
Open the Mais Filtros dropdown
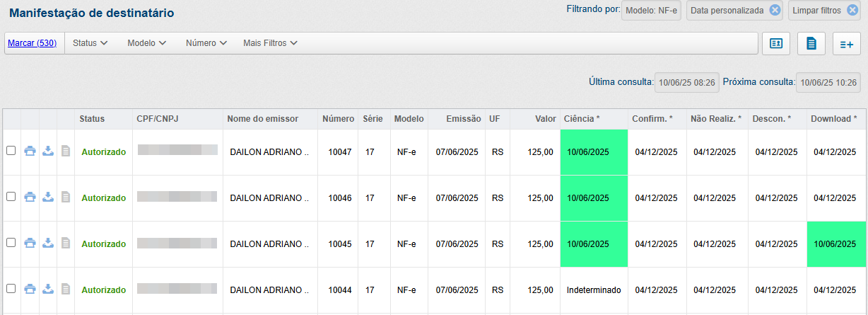[x=270, y=43]
